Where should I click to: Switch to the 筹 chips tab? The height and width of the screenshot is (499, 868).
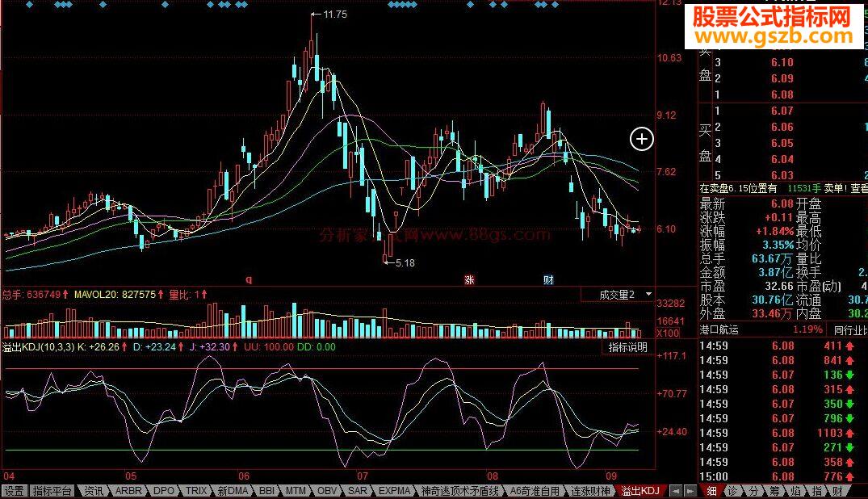(x=774, y=491)
